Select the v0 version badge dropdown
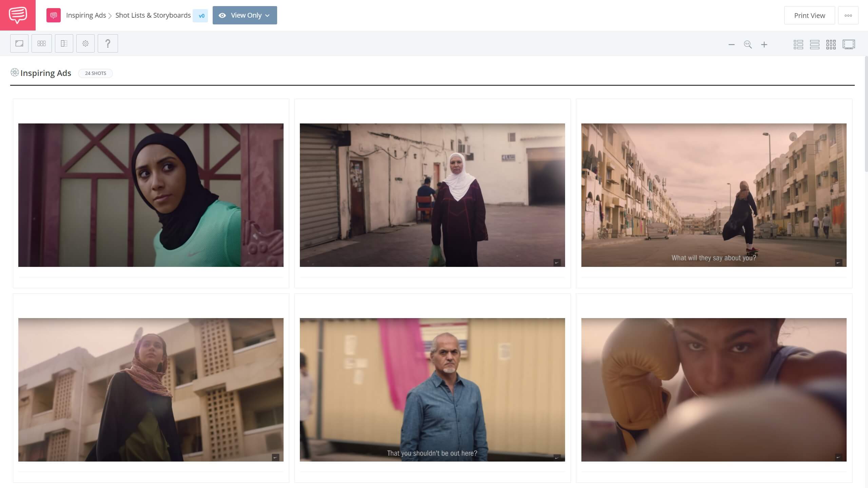The height and width of the screenshot is (488, 868). tap(201, 16)
